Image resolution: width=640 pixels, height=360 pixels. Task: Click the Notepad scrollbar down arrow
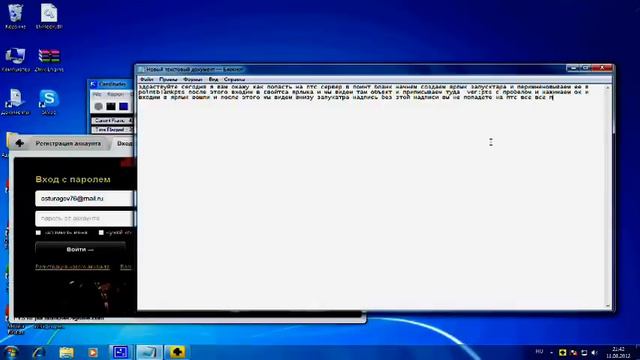[608, 306]
